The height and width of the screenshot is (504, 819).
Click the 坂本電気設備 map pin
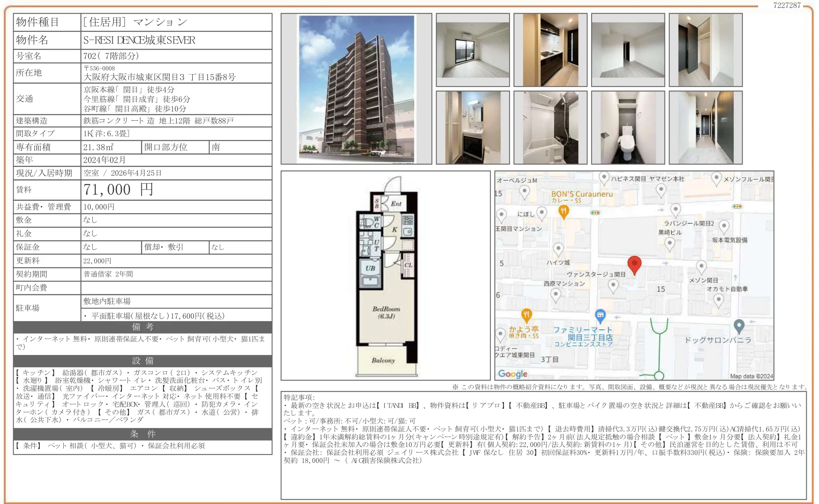(x=724, y=226)
